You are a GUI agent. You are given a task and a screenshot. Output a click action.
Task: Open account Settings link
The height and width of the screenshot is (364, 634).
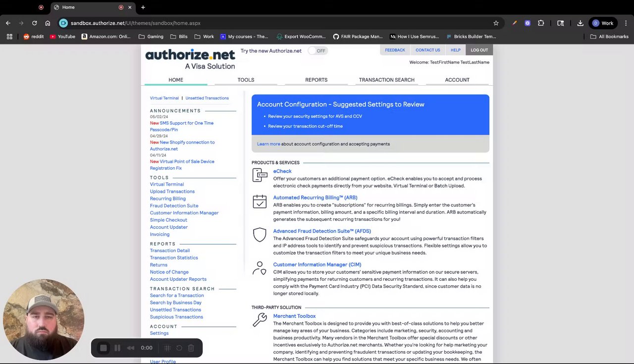(159, 333)
